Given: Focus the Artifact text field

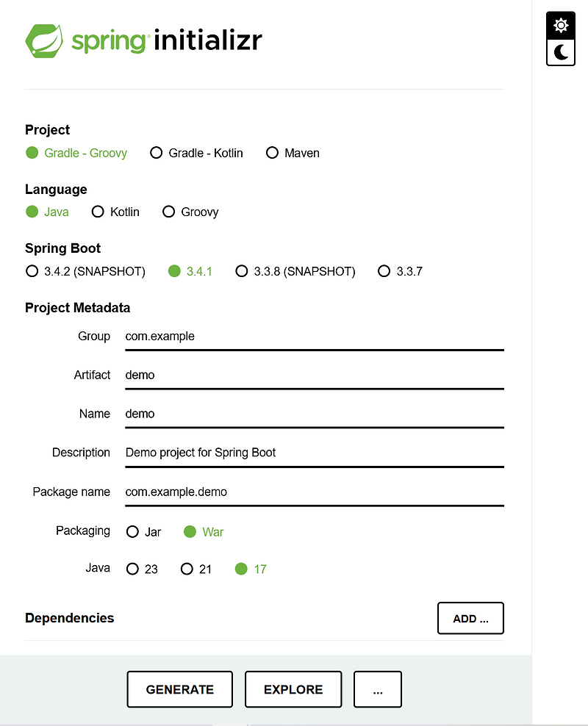Looking at the screenshot, I should click(x=314, y=375).
